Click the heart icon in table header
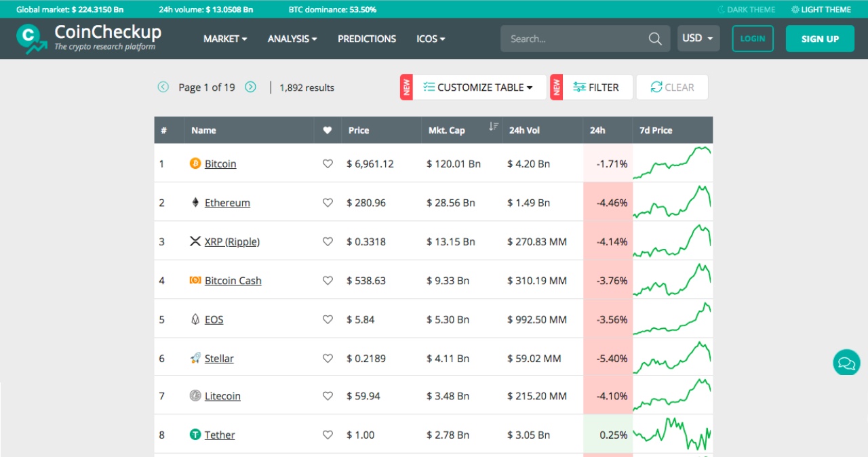Screen dimensions: 868x457 [x=328, y=130]
